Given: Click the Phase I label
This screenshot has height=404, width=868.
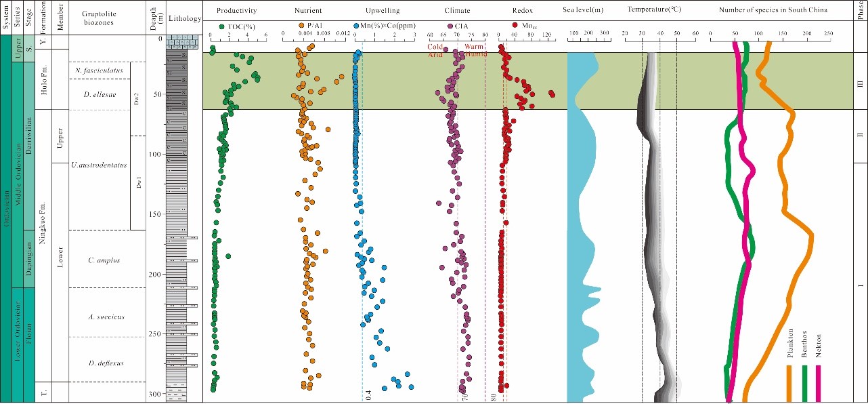Looking at the screenshot, I should [x=860, y=285].
